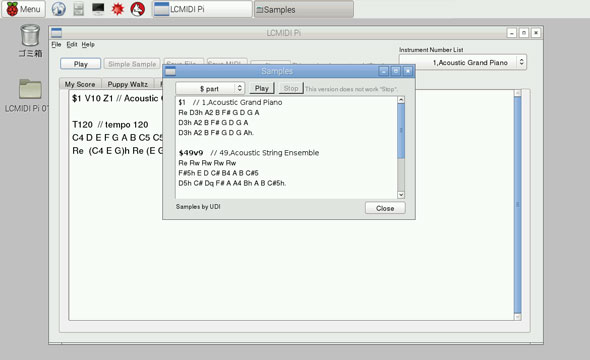Viewport: 590px width, 360px height.
Task: Open the terminal monitor icon
Action: 98,9
